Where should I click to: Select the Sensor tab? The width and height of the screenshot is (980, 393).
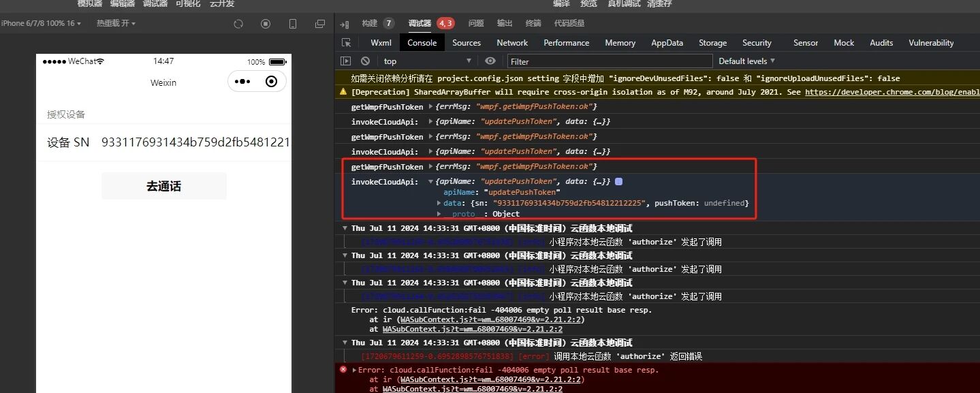tap(806, 43)
